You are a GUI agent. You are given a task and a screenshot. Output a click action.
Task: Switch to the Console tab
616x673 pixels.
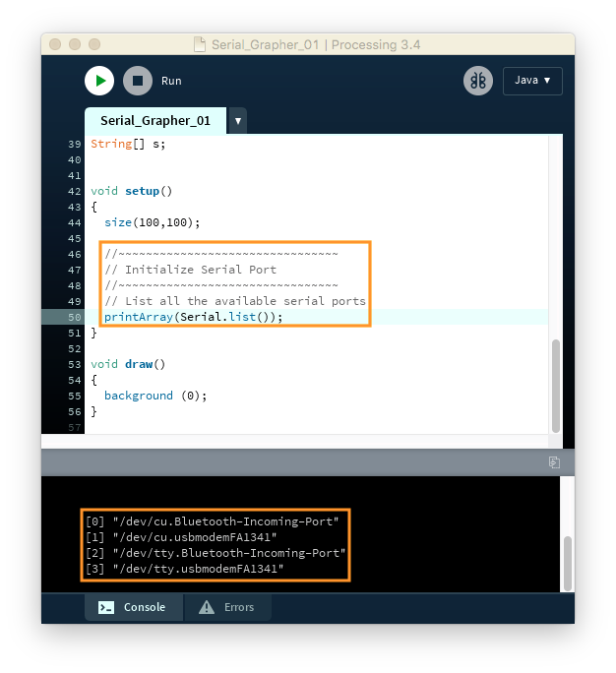pos(134,607)
